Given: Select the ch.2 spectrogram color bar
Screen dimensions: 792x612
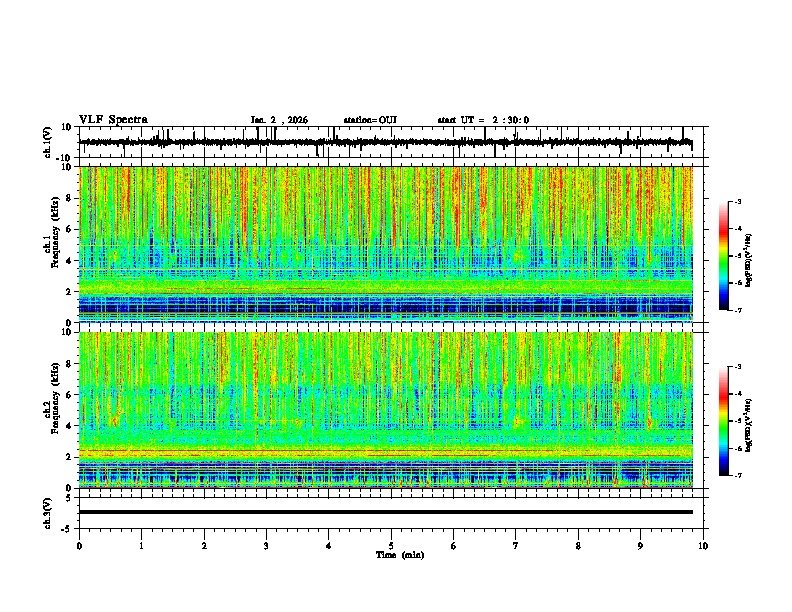Looking at the screenshot, I should 723,421.
